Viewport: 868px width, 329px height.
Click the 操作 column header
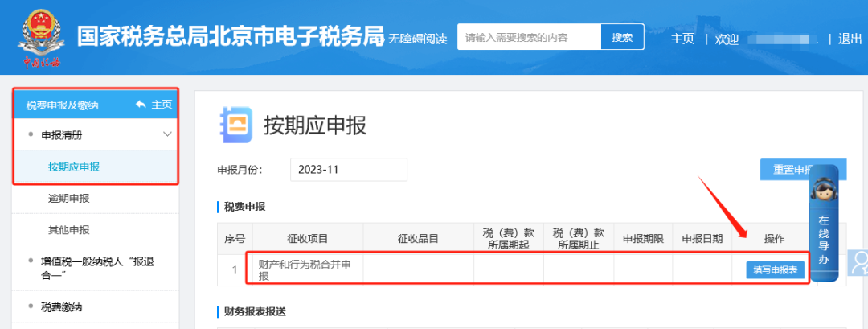(775, 239)
